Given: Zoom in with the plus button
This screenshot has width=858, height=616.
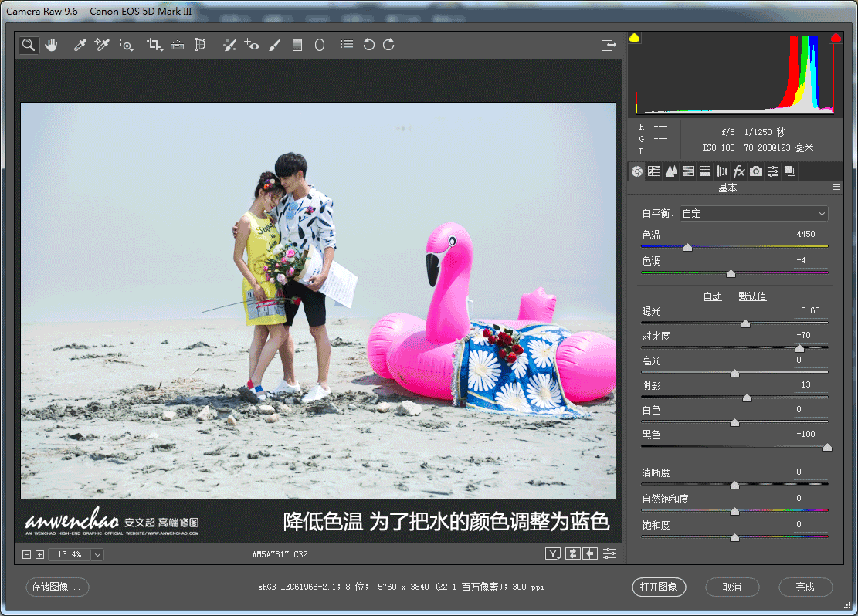Looking at the screenshot, I should click(x=39, y=555).
